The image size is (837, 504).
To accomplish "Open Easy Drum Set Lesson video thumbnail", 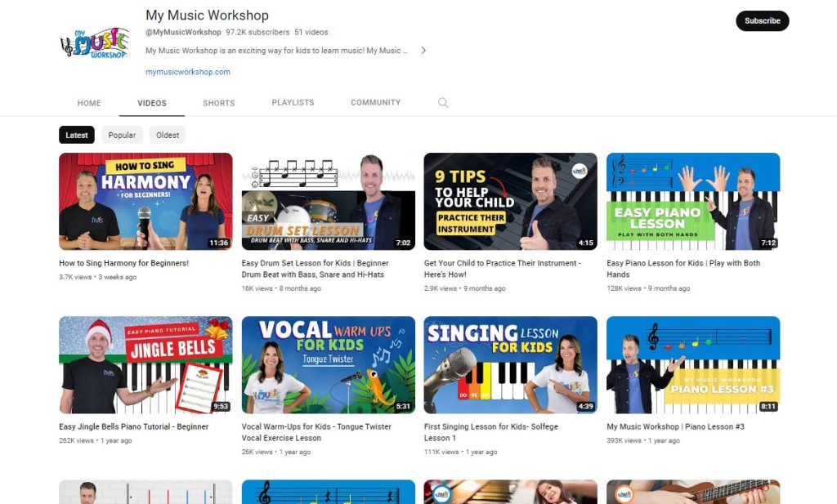I will [328, 201].
